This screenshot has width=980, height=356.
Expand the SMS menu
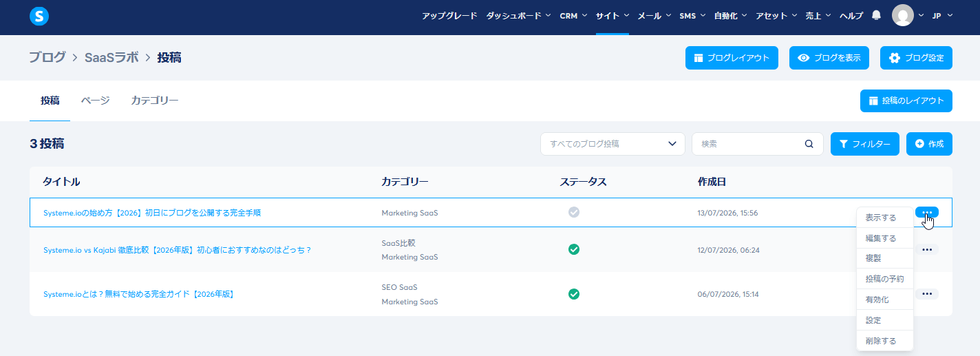[692, 16]
